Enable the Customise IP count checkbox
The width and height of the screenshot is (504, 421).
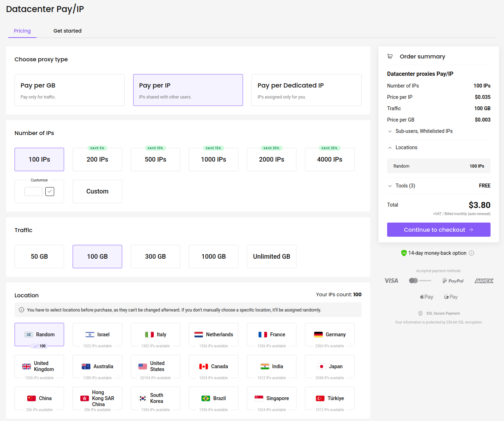click(x=50, y=191)
